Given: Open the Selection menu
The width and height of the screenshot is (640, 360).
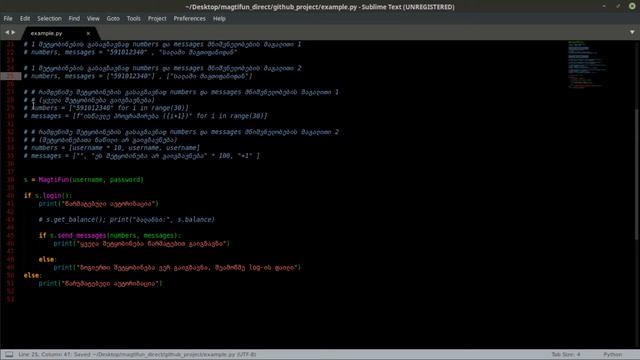Looking at the screenshot, I should (49, 18).
